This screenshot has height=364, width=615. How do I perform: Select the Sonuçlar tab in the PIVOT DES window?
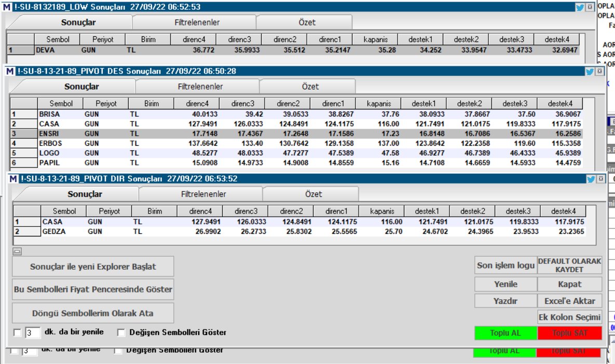81,87
